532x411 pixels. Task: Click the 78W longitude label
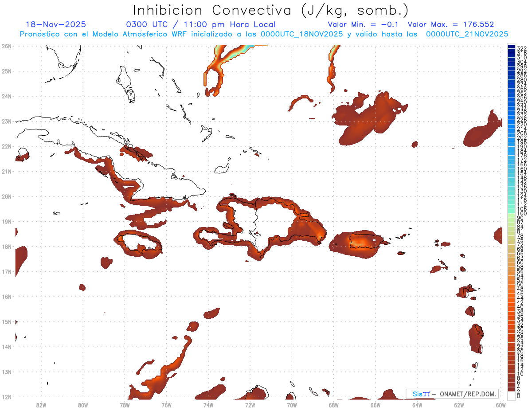click(x=125, y=405)
